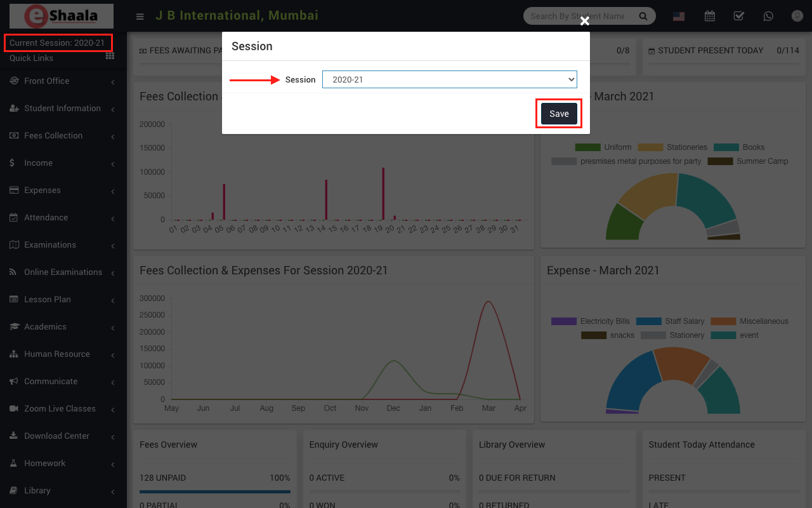Click Current Session: 2020-21 link

[57, 43]
